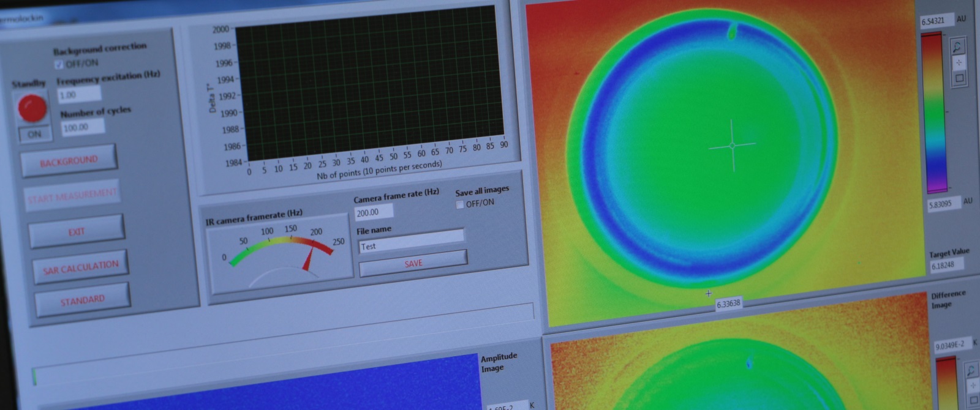Click the Camera frame rate field showing 200.00
Viewport: 980px width, 410px height.
374,212
